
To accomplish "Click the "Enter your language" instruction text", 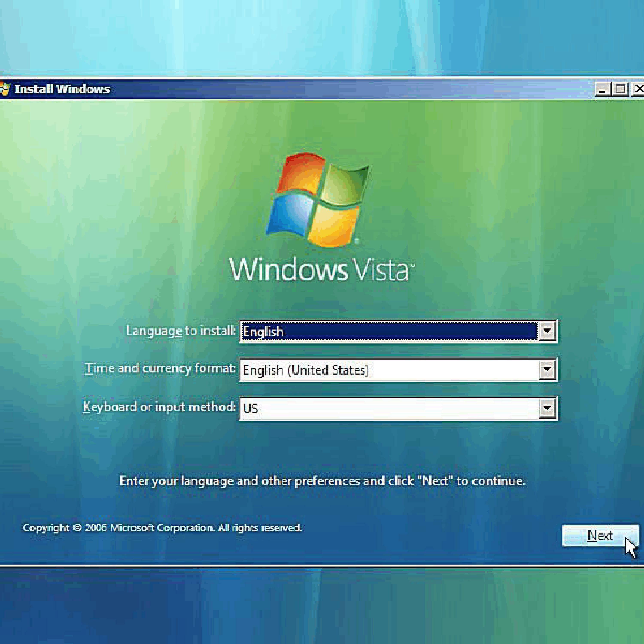I will 322,481.
